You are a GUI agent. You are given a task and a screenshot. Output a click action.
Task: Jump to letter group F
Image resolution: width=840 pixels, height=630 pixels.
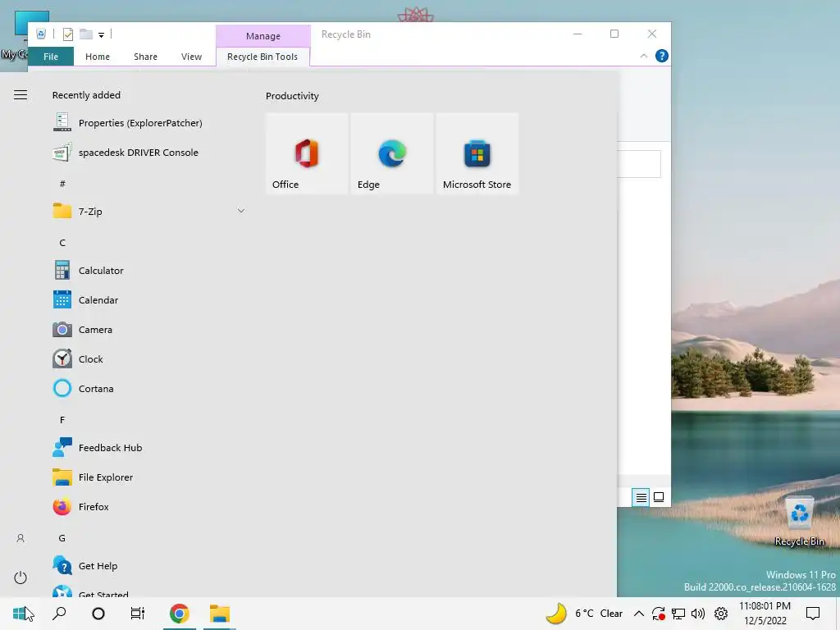pos(62,420)
